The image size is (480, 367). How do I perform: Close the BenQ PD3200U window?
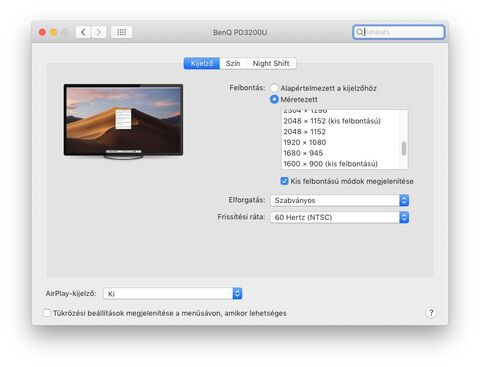tap(42, 32)
